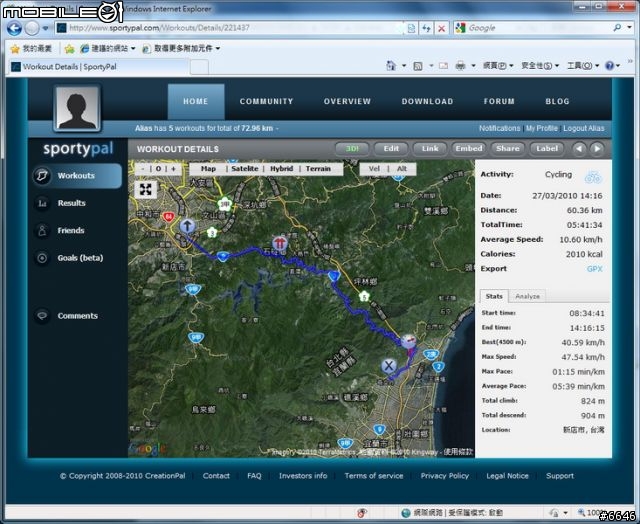
Task: Click the Notifications link
Action: 500,128
